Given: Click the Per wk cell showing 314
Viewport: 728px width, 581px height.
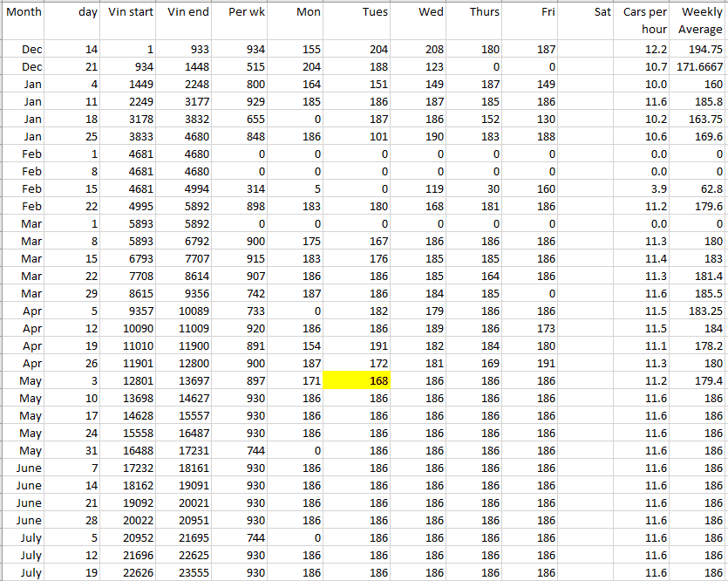Looking at the screenshot, I should 241,189.
